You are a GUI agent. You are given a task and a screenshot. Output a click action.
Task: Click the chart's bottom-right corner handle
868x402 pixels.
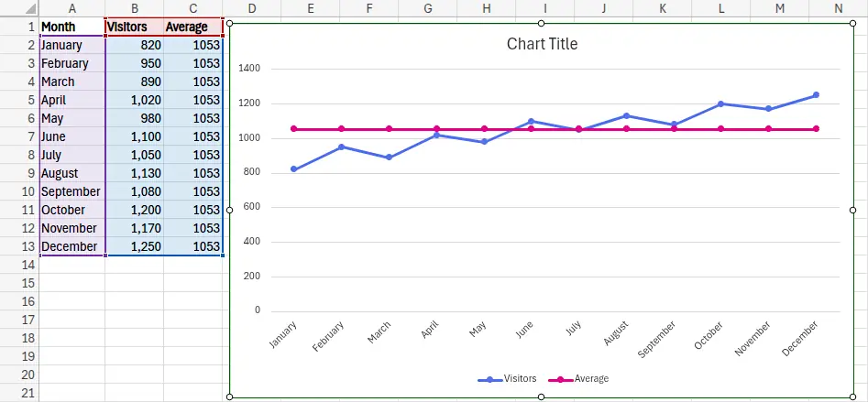[852, 397]
